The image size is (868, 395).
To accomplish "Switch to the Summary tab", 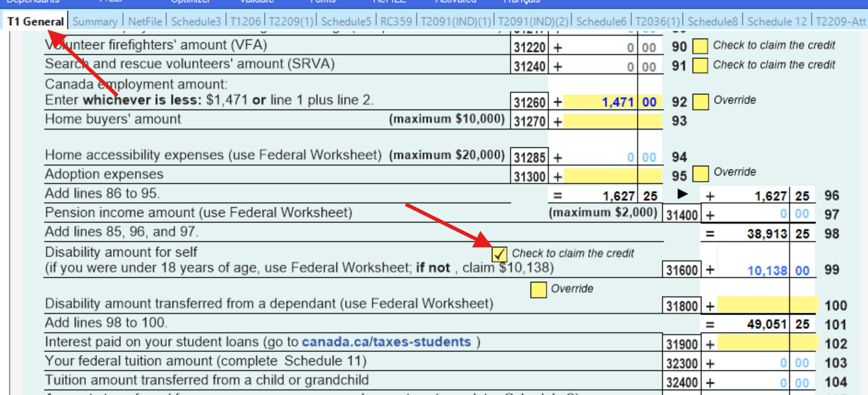I will pyautogui.click(x=96, y=21).
